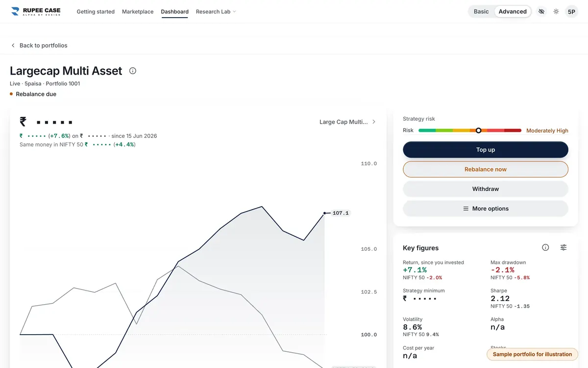Click the Volatility value 8.6%
Screen dimensions: 588x368
coord(412,327)
